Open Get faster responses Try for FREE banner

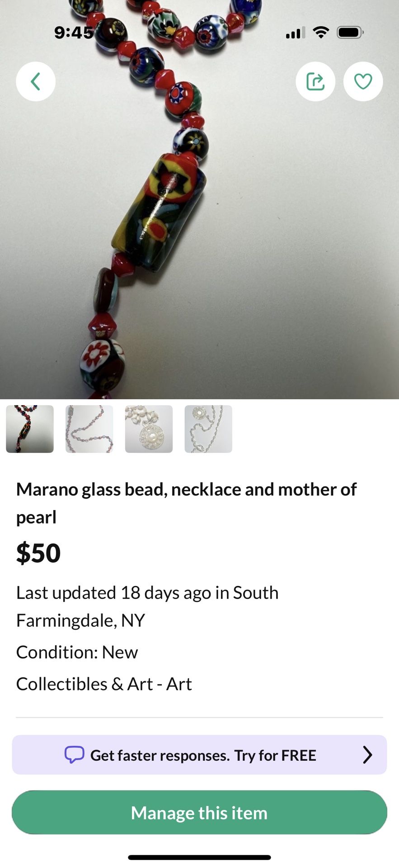click(x=199, y=755)
